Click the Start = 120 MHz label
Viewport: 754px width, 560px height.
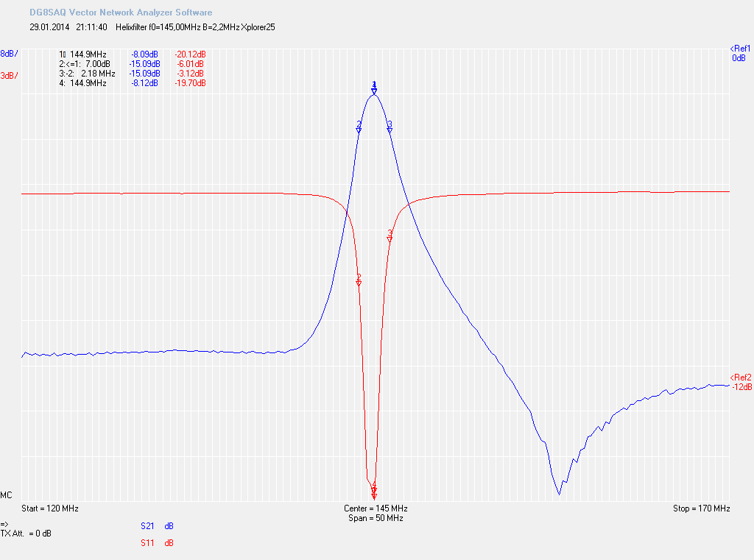[x=50, y=508]
